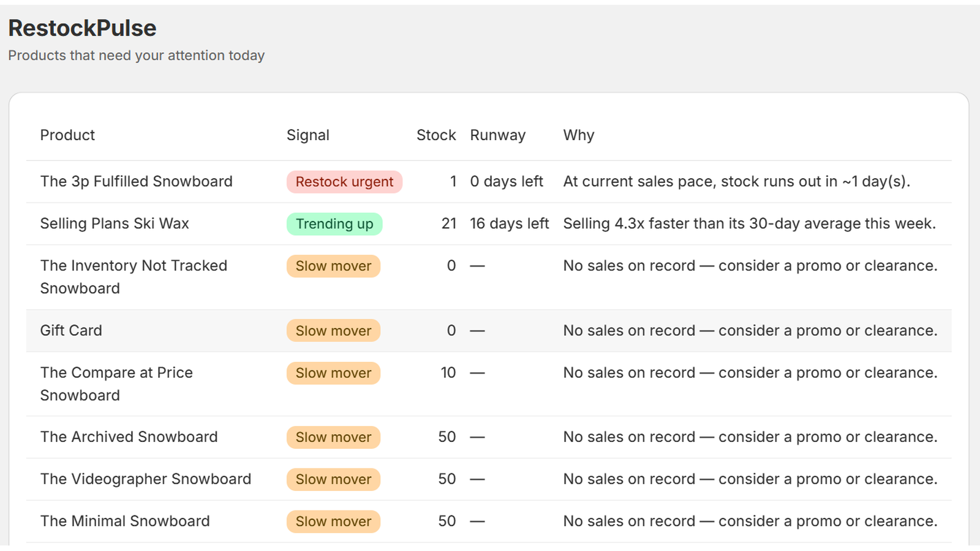This screenshot has height=551, width=980.
Task: Select Selling Plans Ski Wax product name
Action: pos(115,224)
